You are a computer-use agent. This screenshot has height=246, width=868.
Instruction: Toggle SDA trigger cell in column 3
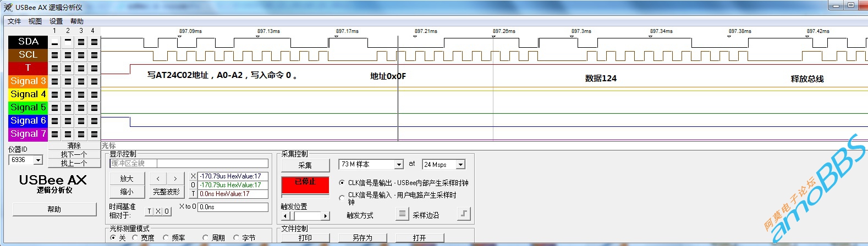pos(81,42)
